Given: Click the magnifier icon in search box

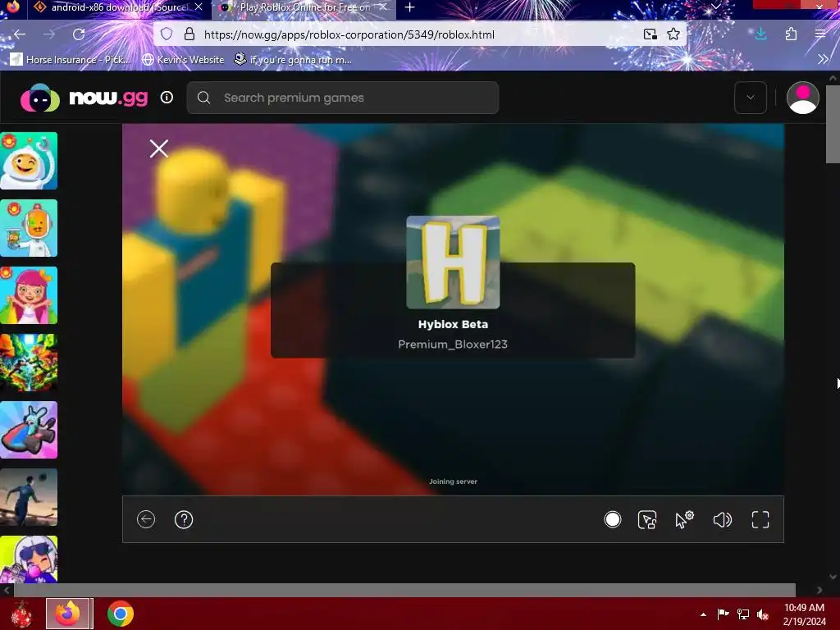Looking at the screenshot, I should 203,98.
